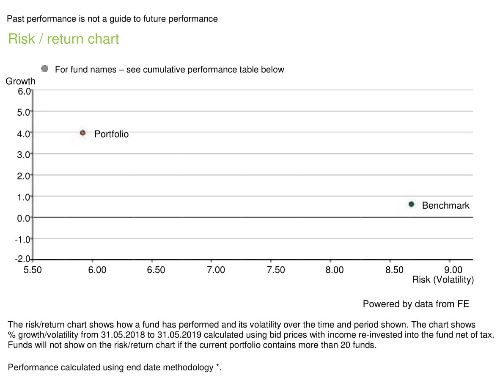Click the 5.50 tick label on x-axis
Viewport: 500px width, 377px height.
(33, 269)
